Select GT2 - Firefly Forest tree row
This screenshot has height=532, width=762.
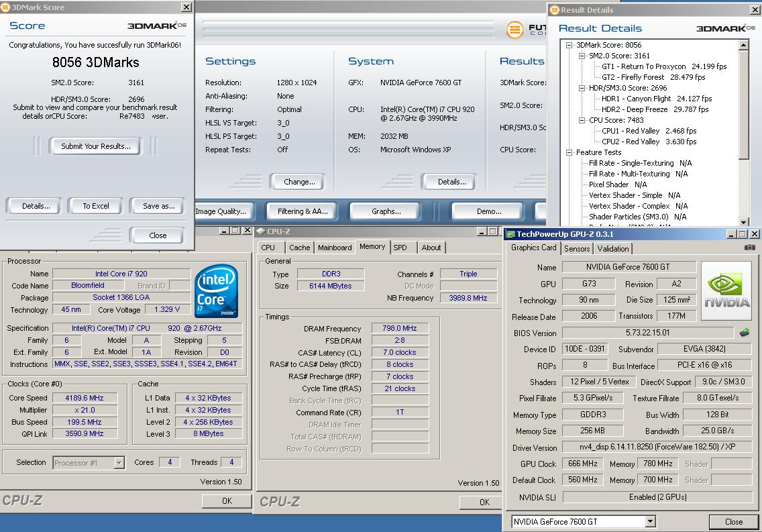tap(653, 77)
